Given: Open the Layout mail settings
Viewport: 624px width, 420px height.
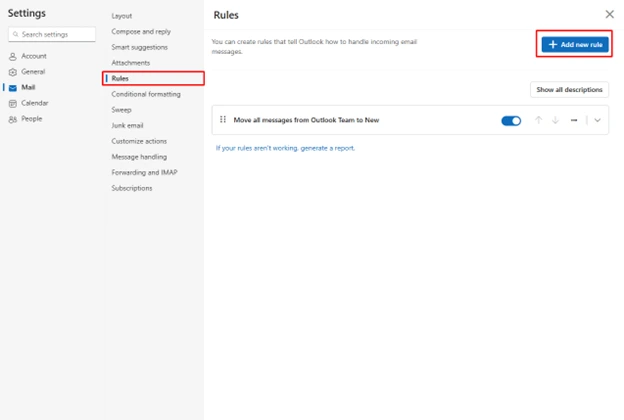Looking at the screenshot, I should (122, 16).
